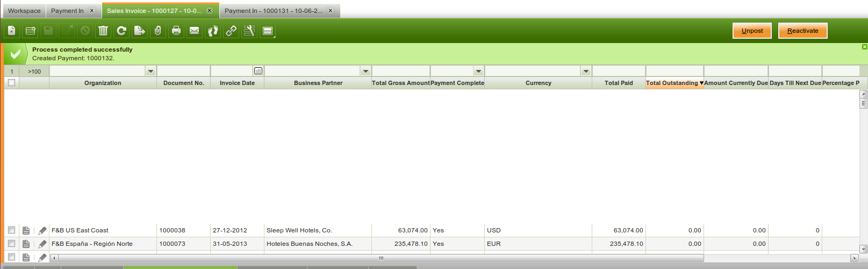This screenshot has height=269, width=868.
Task: Print the sales invoice
Action: [176, 31]
